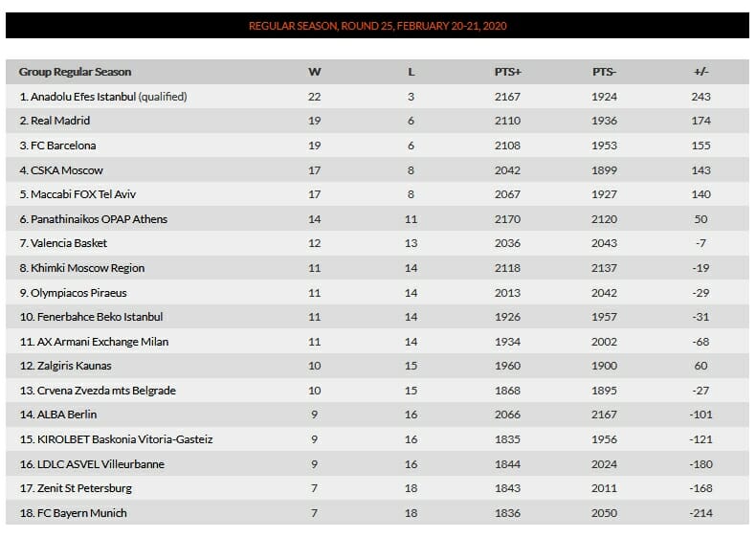Open Olympiacos Piraeus team page
Image resolution: width=756 pixels, height=538 pixels.
coord(78,293)
